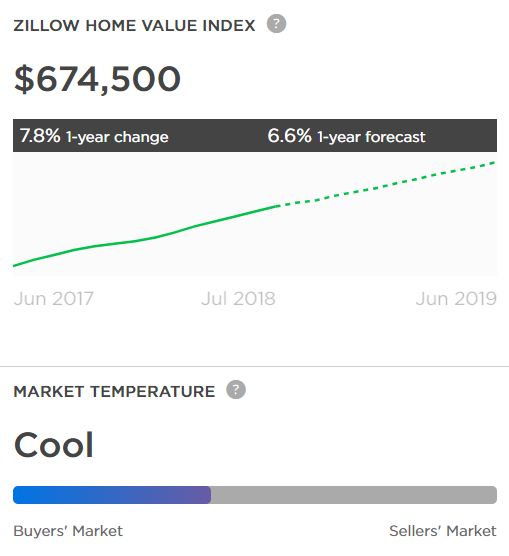509x556 pixels.
Task: Click the Sellers' Market label
Action: point(443,531)
